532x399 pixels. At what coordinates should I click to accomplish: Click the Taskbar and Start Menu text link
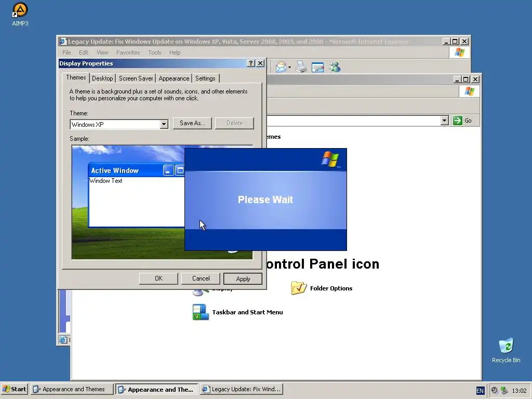[247, 312]
